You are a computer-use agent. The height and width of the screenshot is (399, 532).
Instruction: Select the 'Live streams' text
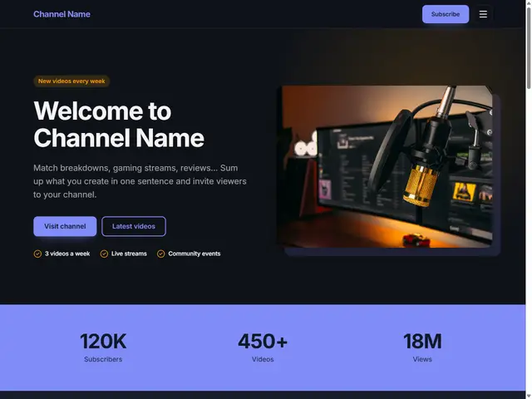pyautogui.click(x=129, y=254)
